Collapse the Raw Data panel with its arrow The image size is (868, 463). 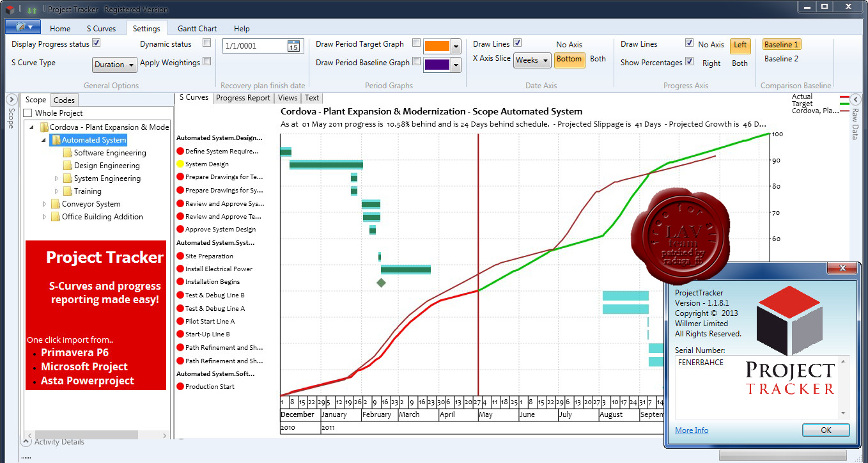[856, 99]
